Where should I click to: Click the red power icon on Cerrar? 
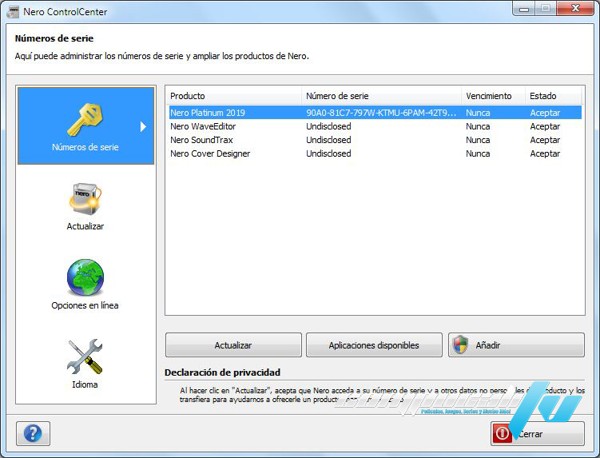(x=502, y=434)
